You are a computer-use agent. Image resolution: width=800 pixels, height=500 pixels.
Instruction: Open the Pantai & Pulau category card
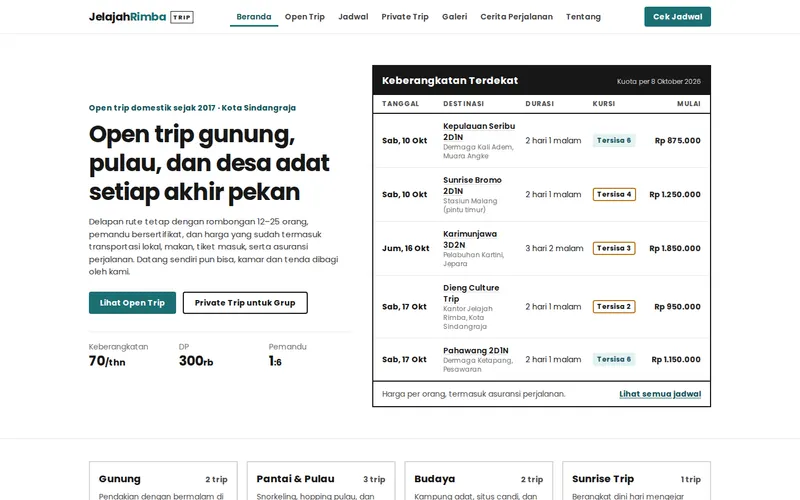coord(321,481)
